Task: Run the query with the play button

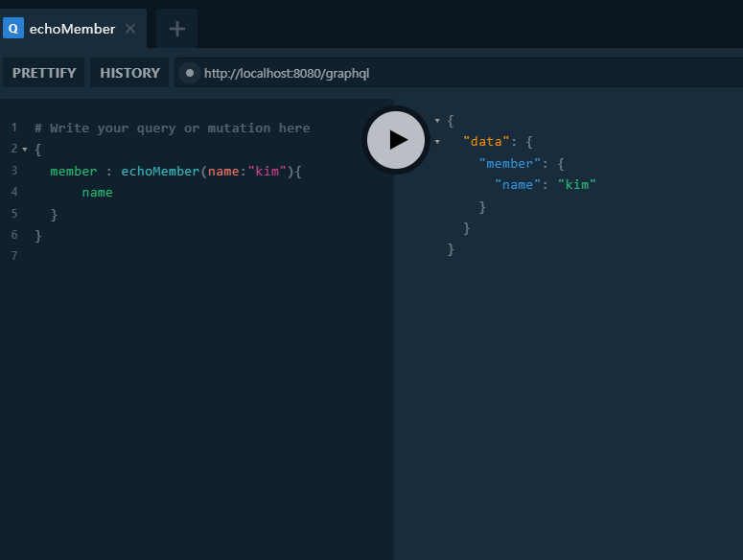Action: tap(396, 140)
